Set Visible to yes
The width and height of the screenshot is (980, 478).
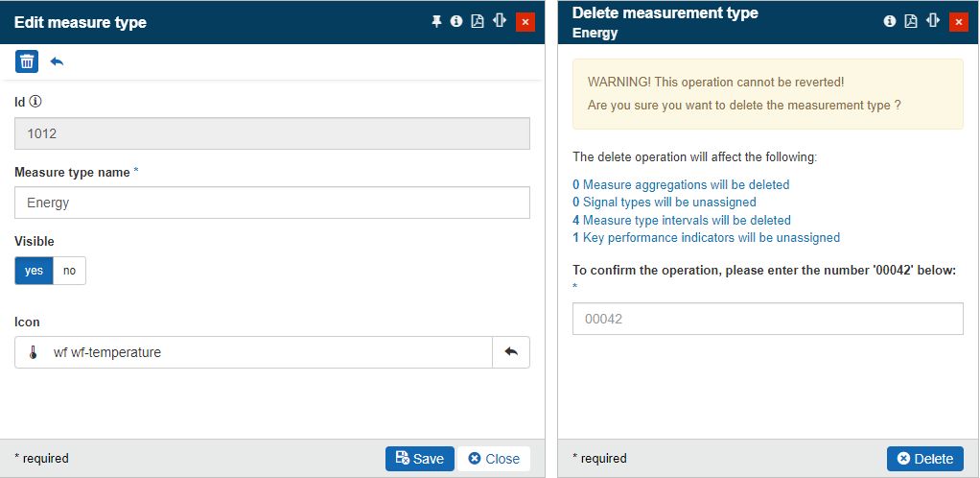coord(34,271)
